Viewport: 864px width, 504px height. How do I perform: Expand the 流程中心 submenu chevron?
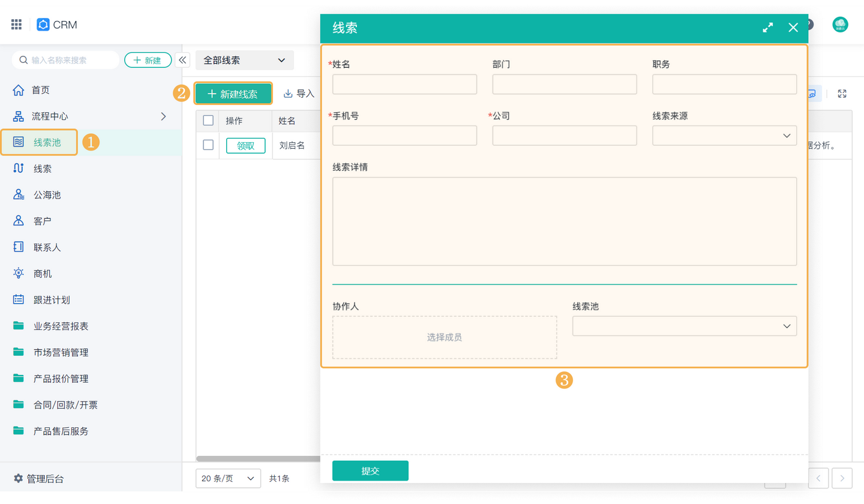[x=163, y=116]
